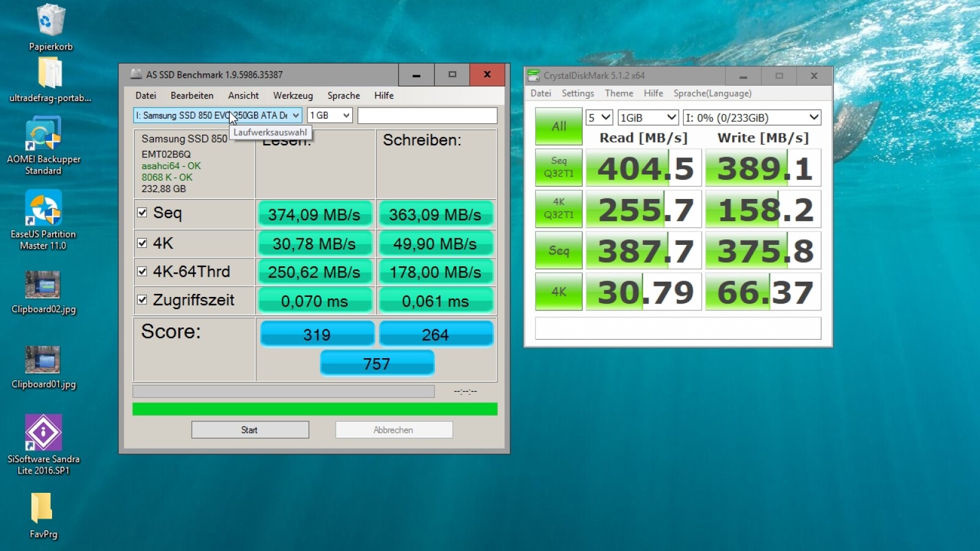980x551 pixels.
Task: Open the Theme menu in CrystalDiskMark
Action: 619,93
